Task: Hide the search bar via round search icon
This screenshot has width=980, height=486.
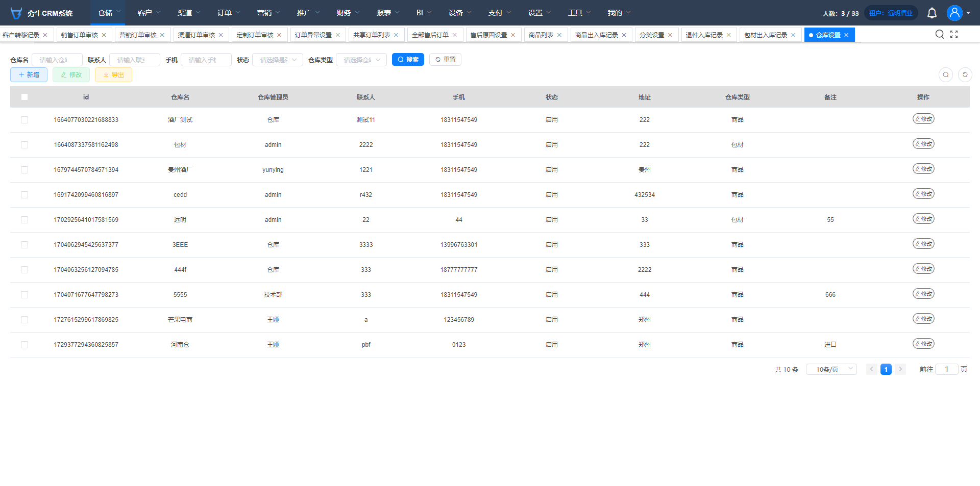Action: [945, 75]
